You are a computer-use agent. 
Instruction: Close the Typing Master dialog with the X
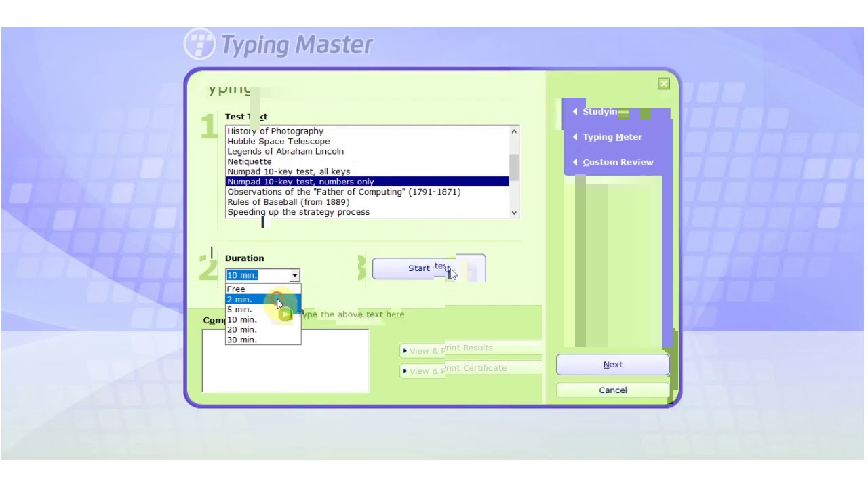point(663,83)
